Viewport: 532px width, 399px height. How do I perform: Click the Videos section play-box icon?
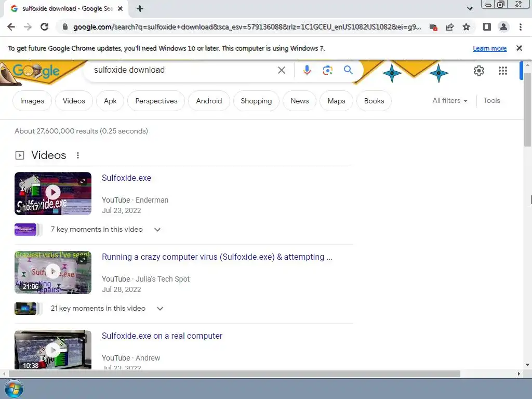click(x=20, y=155)
